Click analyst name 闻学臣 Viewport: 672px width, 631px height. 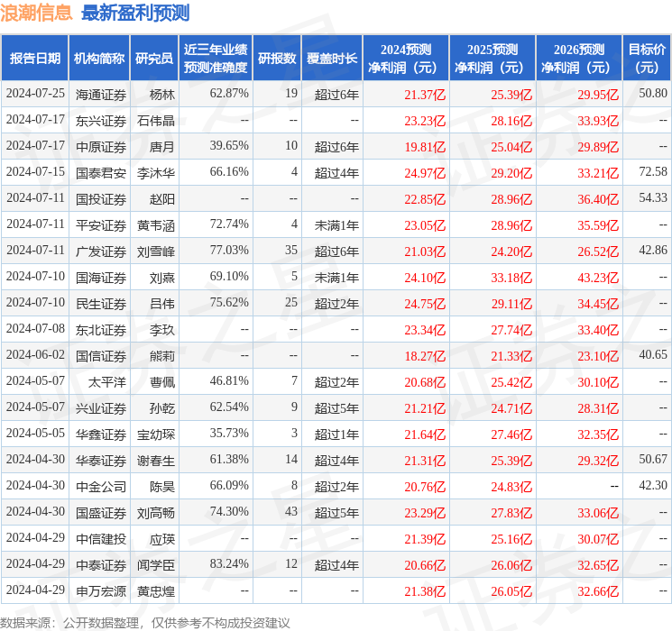(156, 565)
